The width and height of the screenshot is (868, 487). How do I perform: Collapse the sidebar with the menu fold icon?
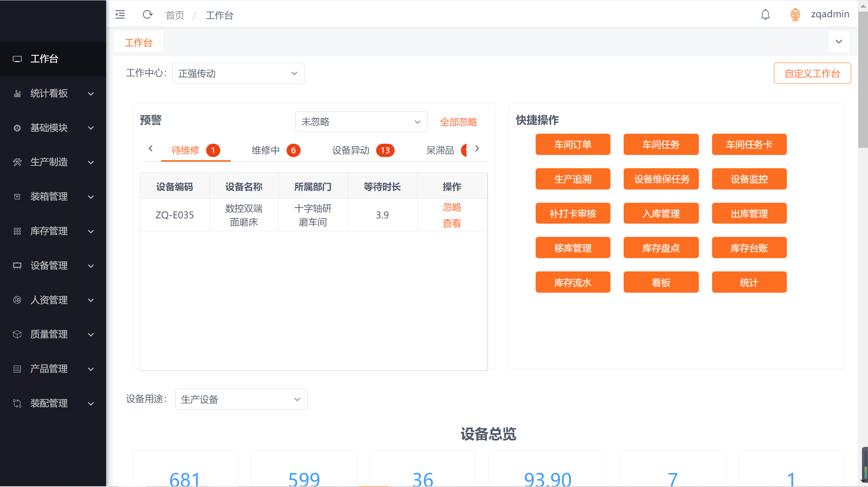(x=120, y=15)
